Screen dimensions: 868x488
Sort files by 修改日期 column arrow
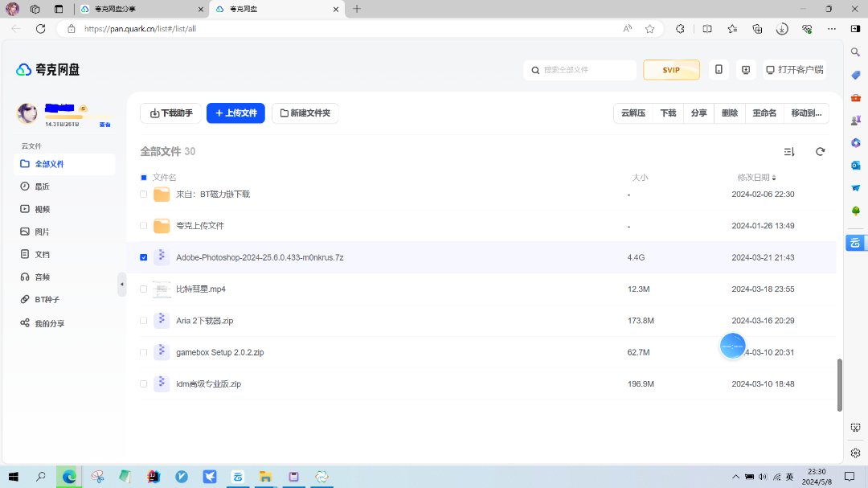click(x=774, y=178)
